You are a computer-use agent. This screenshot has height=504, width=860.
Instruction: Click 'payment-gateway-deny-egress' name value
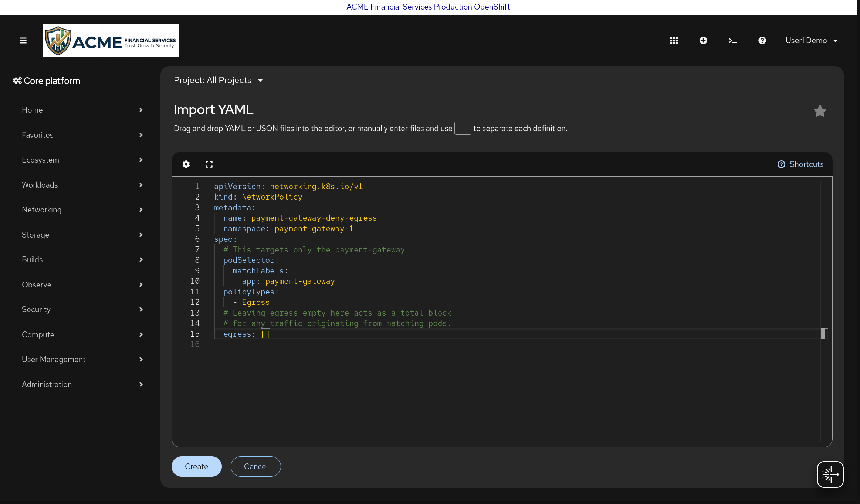click(x=314, y=218)
